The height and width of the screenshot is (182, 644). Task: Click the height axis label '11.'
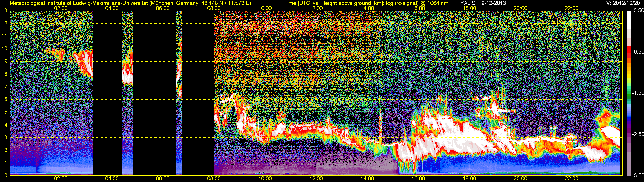[x=5, y=36]
